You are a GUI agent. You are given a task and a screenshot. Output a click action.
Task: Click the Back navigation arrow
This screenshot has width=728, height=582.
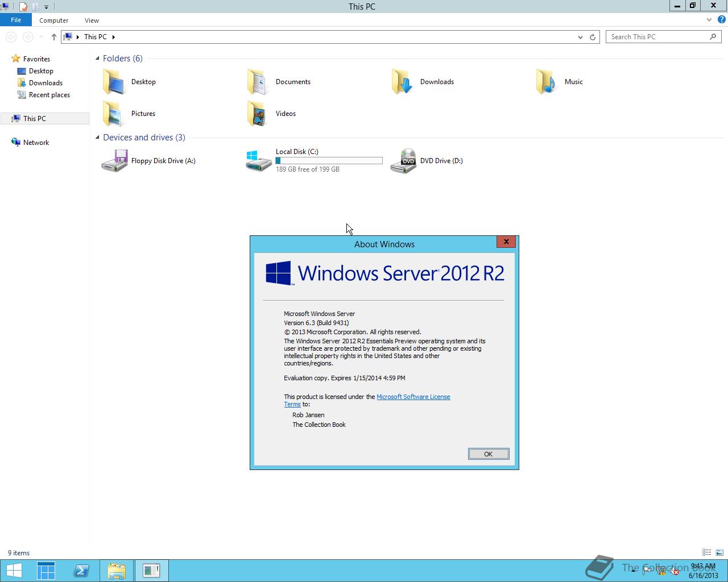coord(11,37)
